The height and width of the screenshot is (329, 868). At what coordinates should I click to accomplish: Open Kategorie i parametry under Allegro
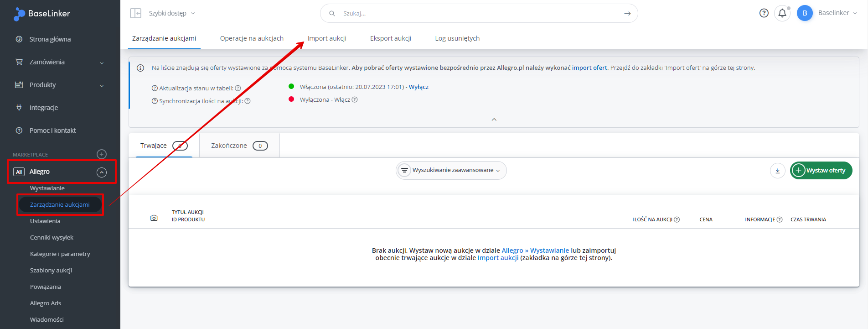(60, 254)
